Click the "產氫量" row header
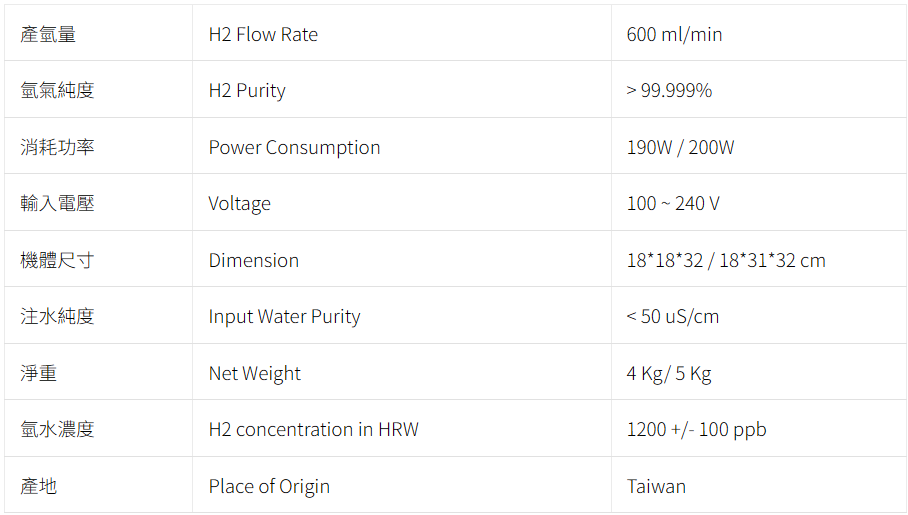 [x=48, y=34]
